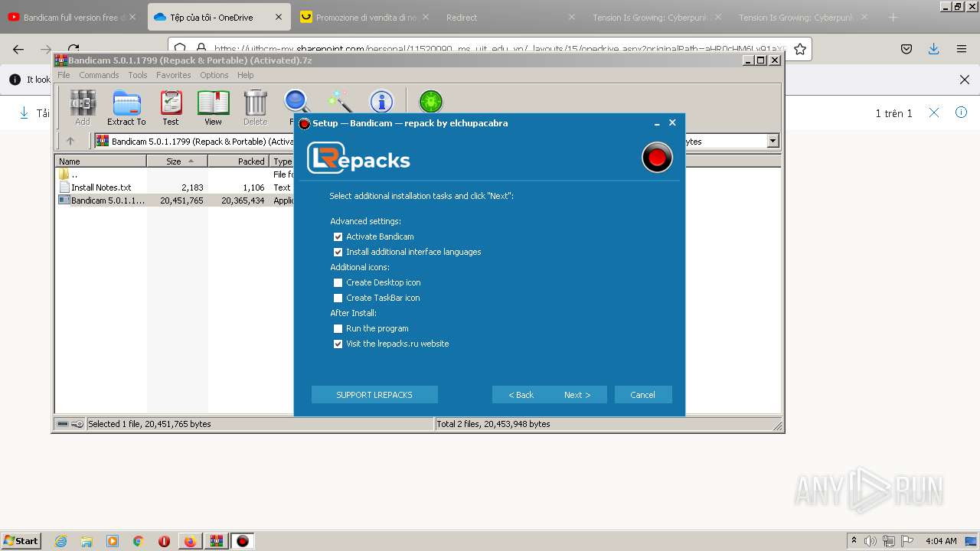
Task: Switch to Bandicam full version YouTube tab
Action: click(73, 17)
